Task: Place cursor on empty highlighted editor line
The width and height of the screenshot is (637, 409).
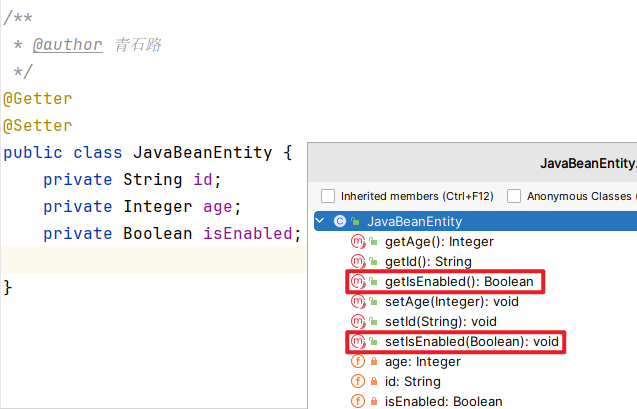Action: 150,261
